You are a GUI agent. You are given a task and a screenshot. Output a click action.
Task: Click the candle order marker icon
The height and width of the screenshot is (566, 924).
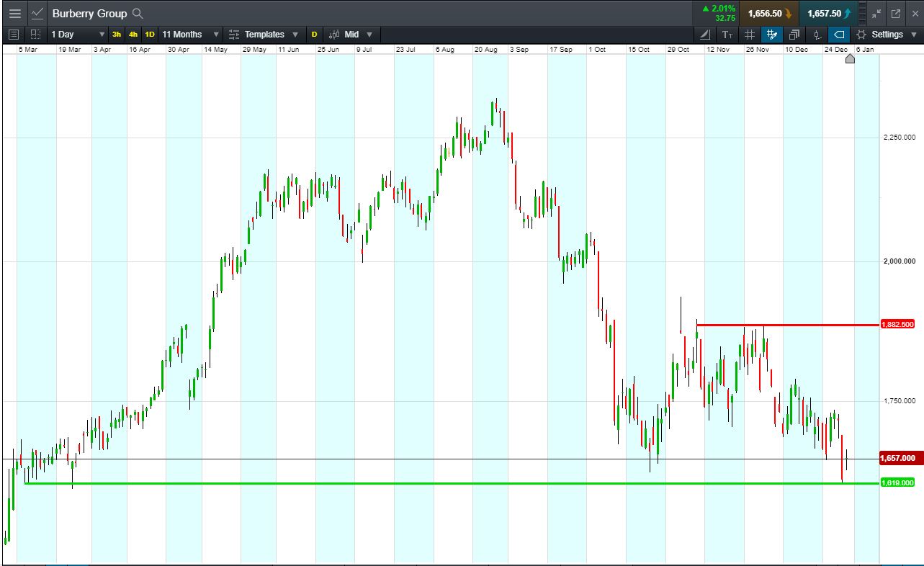817,34
